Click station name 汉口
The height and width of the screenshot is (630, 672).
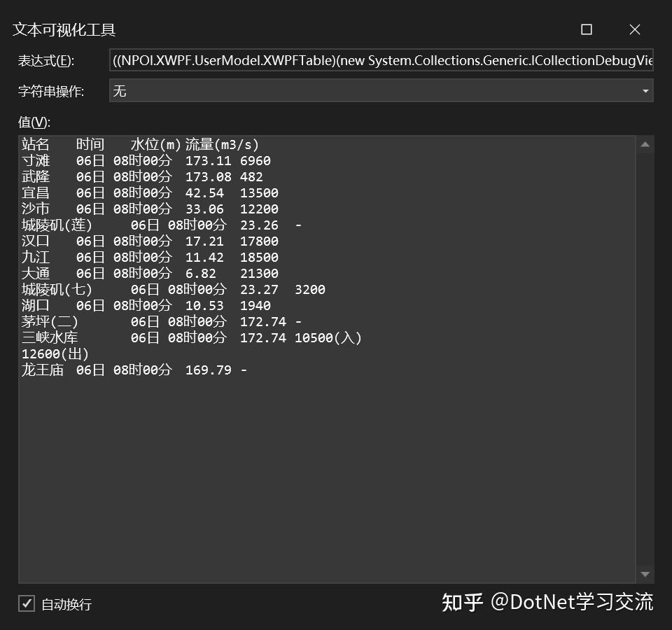(x=36, y=241)
